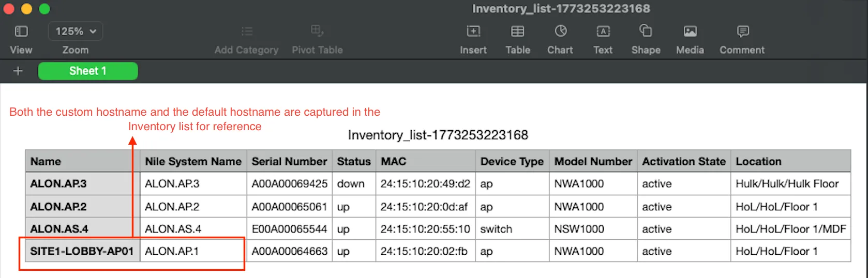Add a new sheet with plus button
The width and height of the screenshot is (868, 278).
tap(18, 71)
